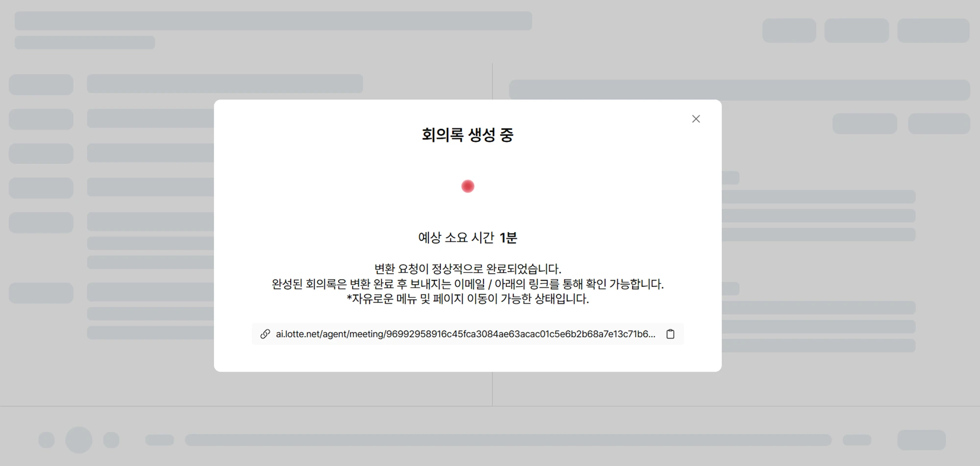Screen dimensions: 980x466
Task: Click the long placeholder title bar at top-left
Action: point(273,21)
